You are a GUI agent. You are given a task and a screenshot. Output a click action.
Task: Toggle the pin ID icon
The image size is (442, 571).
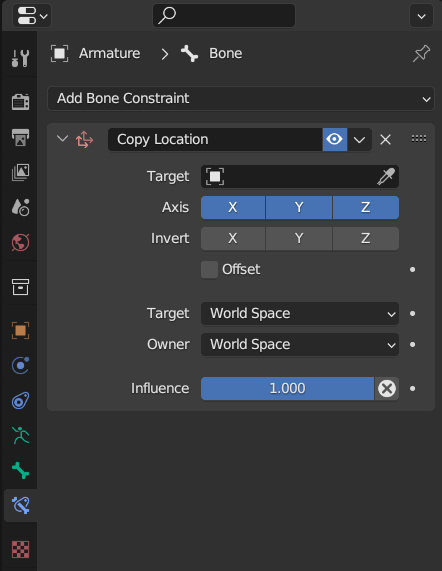(x=421, y=54)
